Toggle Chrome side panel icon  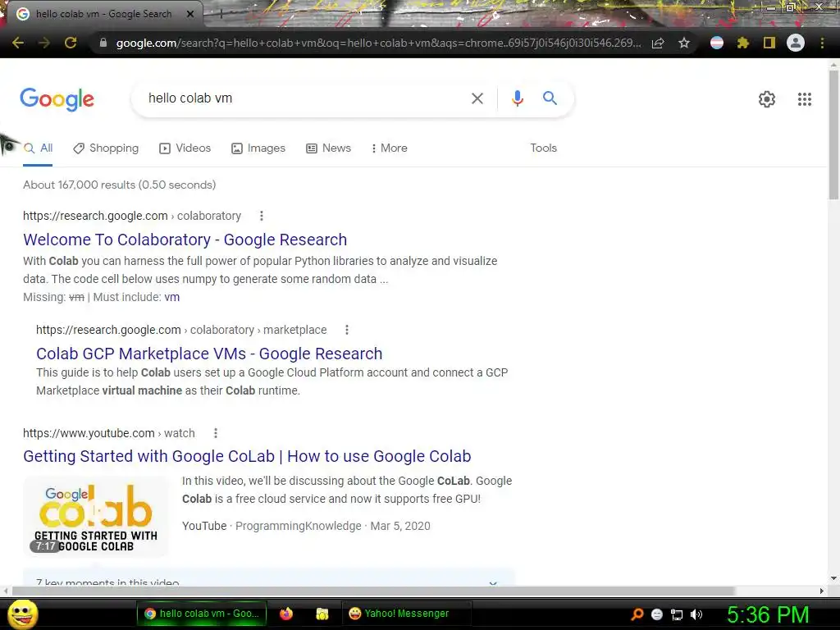[x=769, y=43]
